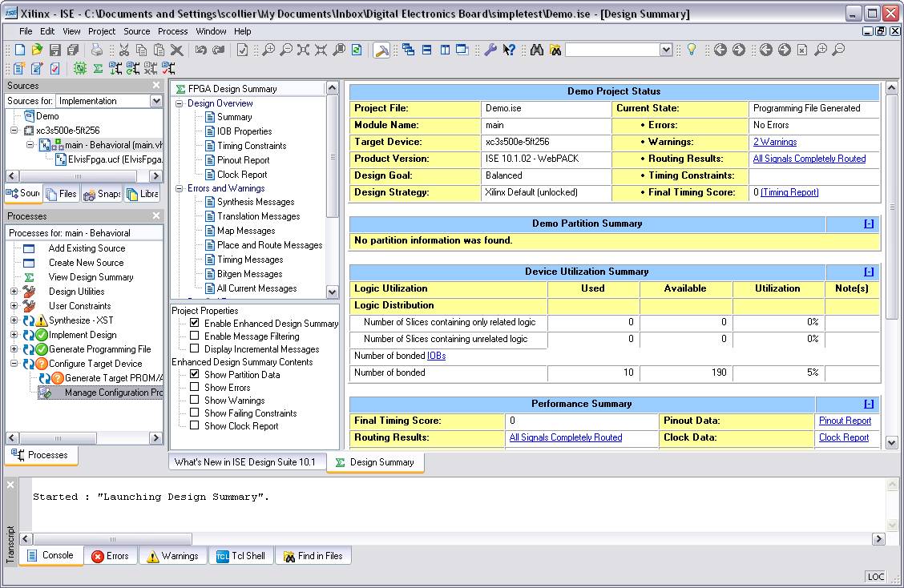Viewport: 904px width, 588px height.
Task: Click the New file toolbar icon
Action: click(20, 50)
